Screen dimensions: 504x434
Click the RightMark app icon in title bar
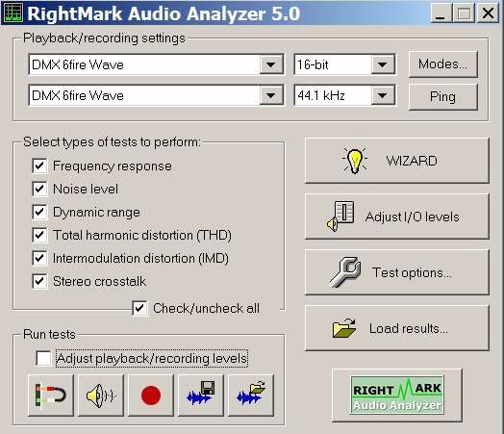[13, 13]
